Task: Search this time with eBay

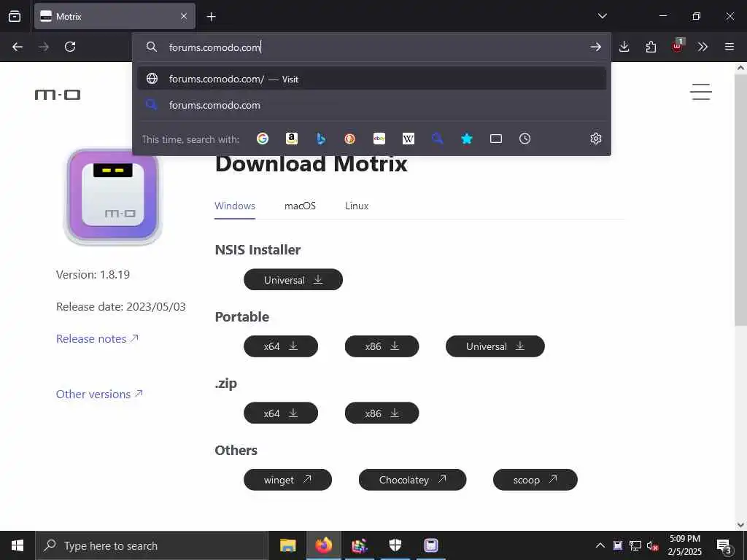Action: pyautogui.click(x=379, y=139)
